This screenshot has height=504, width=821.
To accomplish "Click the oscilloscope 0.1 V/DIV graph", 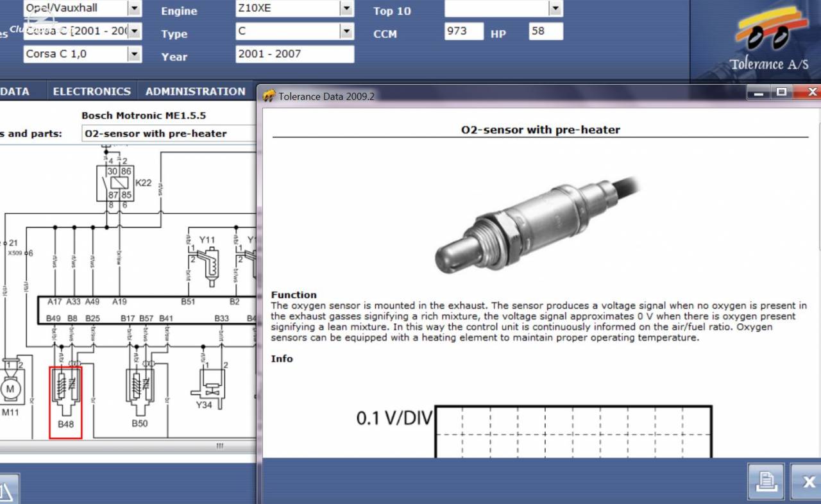I will pyautogui.click(x=573, y=431).
